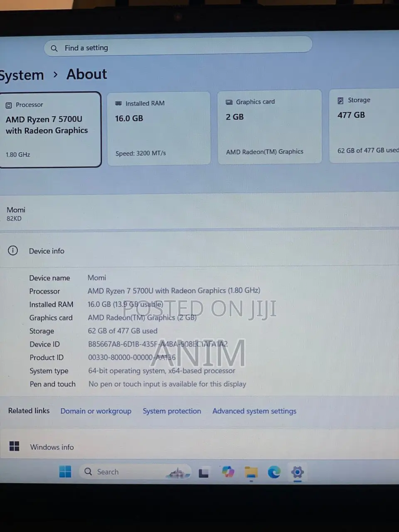This screenshot has height=532, width=399.
Task: Select the Installed RAM card
Action: [159, 128]
